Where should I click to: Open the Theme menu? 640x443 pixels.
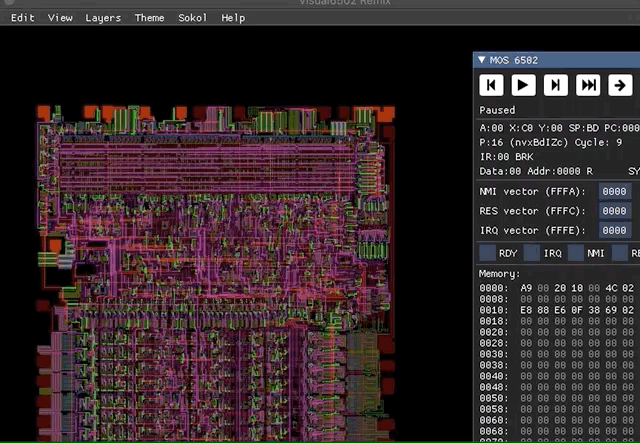(x=149, y=18)
